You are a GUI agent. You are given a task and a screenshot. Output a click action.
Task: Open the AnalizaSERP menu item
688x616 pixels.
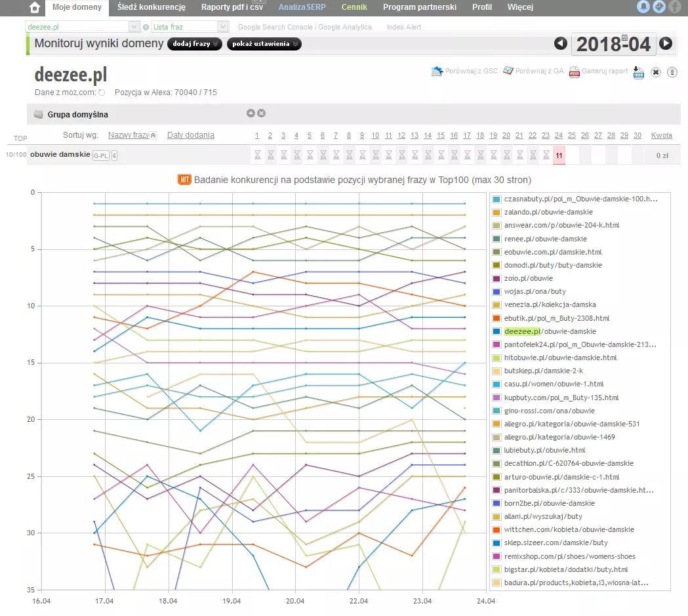click(x=302, y=7)
